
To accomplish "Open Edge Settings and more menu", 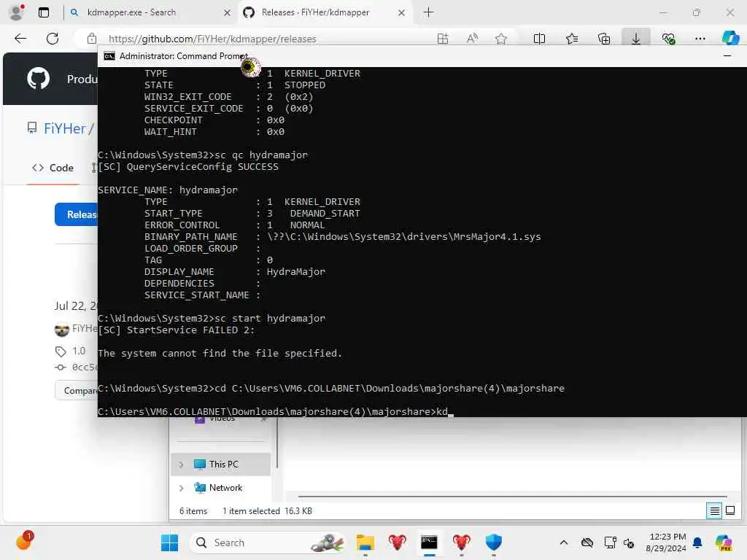I will [x=700, y=39].
